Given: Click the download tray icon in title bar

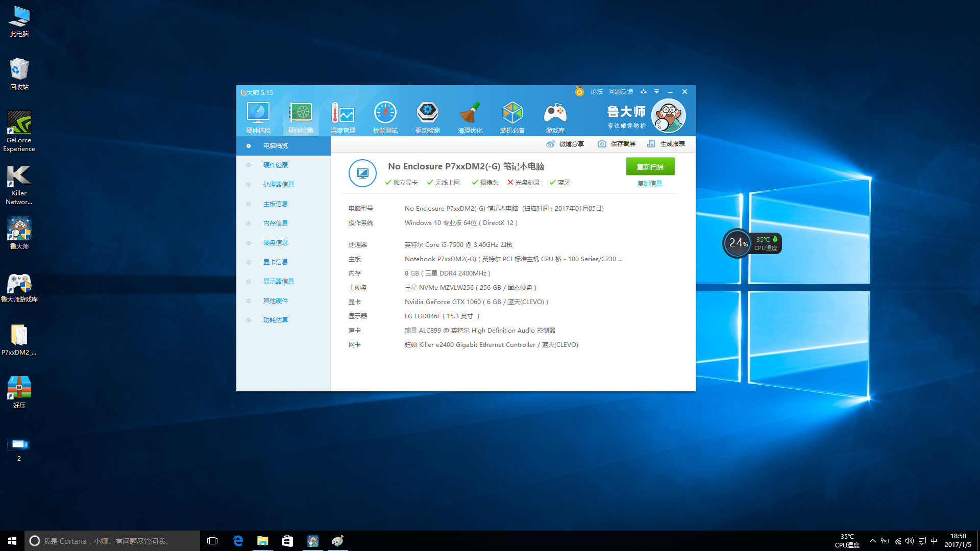Looking at the screenshot, I should click(x=644, y=92).
